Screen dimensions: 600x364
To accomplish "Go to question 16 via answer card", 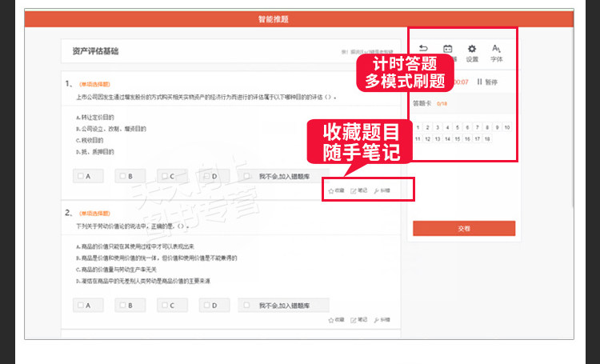I will 467,139.
